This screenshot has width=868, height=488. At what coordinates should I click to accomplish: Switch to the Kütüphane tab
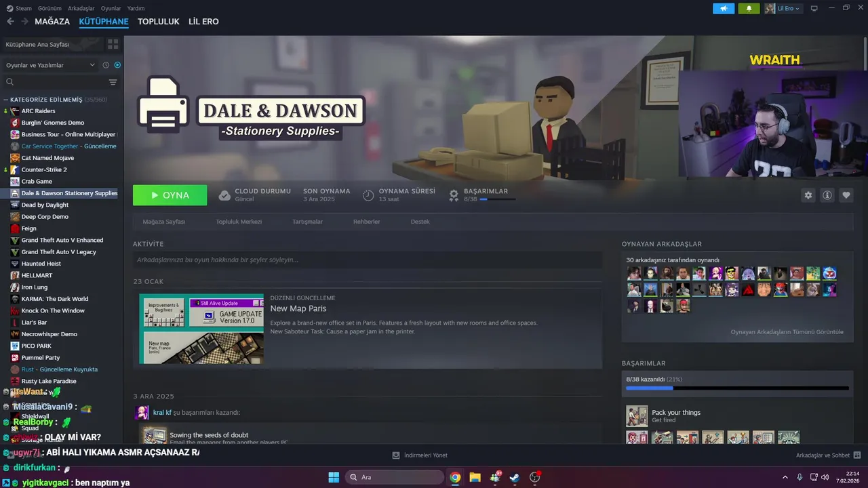(104, 22)
